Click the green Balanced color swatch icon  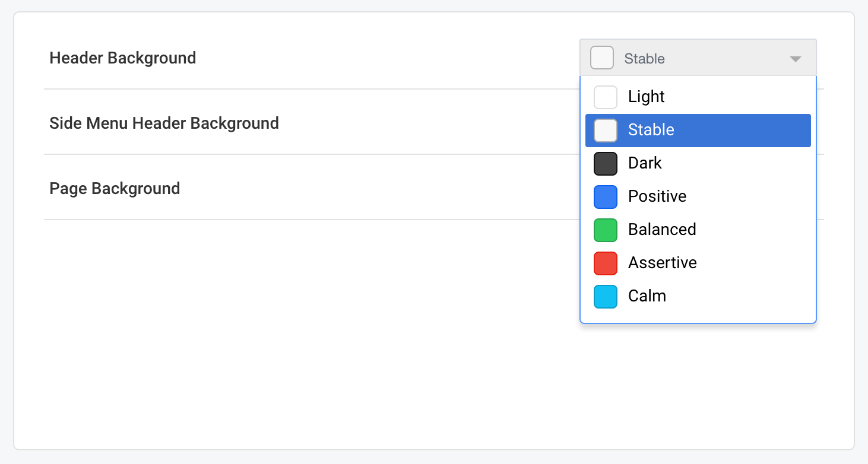pos(605,230)
